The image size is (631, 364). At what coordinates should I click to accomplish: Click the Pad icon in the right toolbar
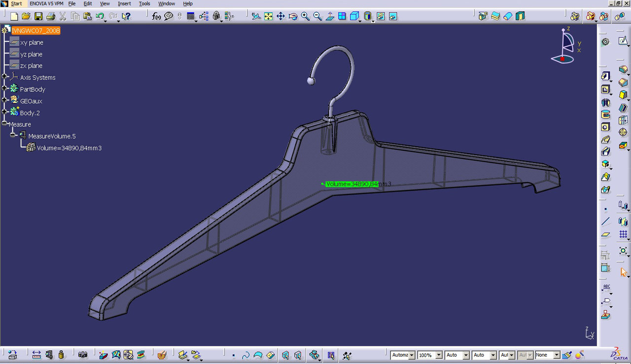pyautogui.click(x=605, y=76)
